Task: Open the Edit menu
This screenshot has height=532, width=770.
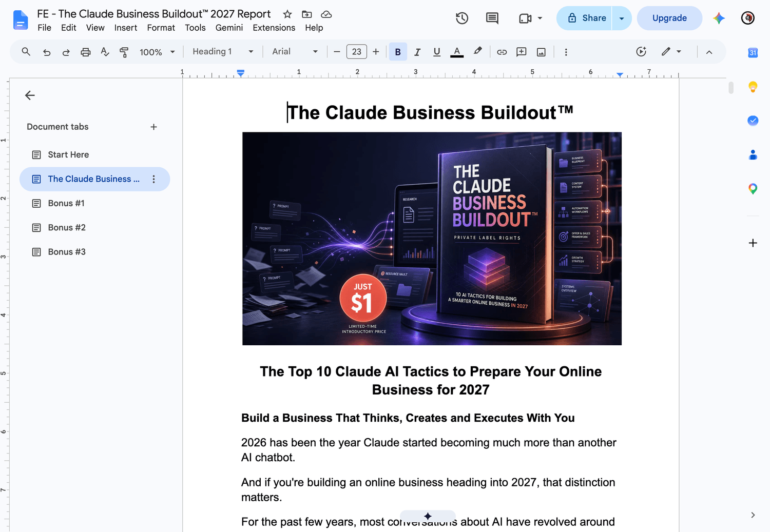Action: coord(68,28)
